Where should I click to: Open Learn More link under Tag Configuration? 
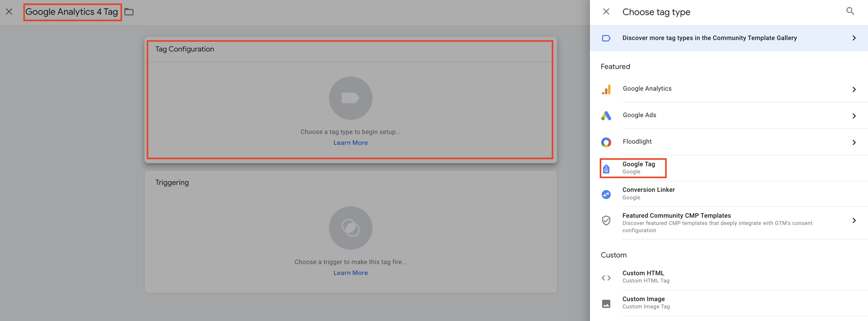[351, 143]
